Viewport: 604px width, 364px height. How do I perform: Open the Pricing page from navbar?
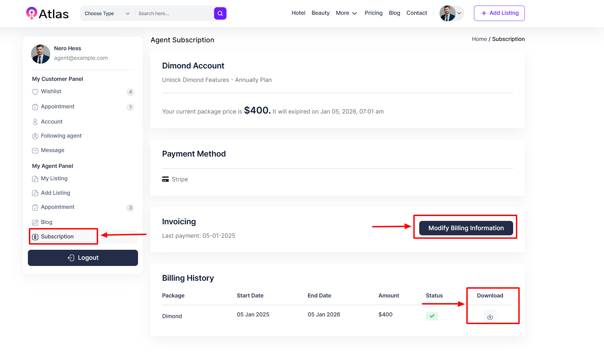tap(373, 13)
